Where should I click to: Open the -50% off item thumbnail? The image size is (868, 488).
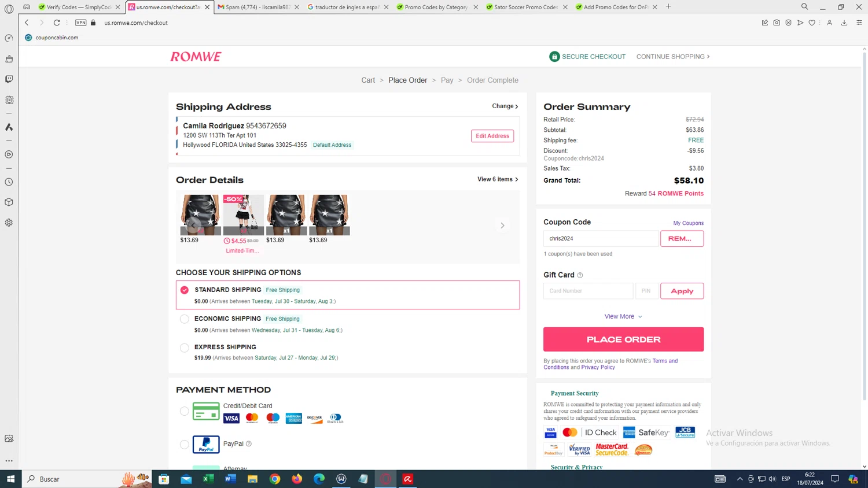click(x=243, y=215)
